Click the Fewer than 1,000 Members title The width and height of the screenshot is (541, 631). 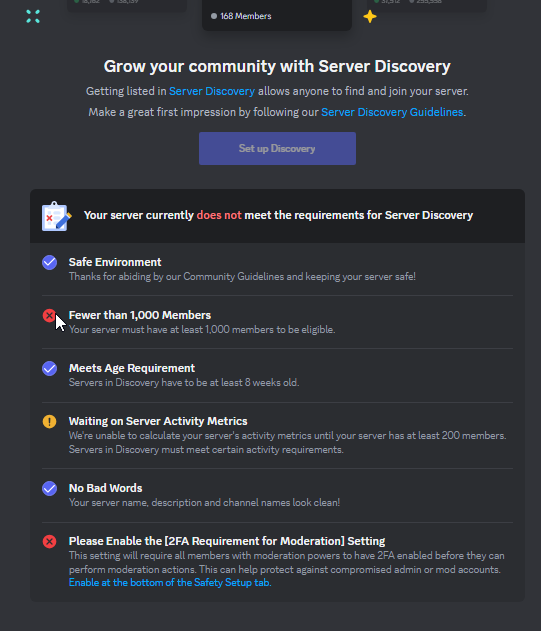point(140,315)
